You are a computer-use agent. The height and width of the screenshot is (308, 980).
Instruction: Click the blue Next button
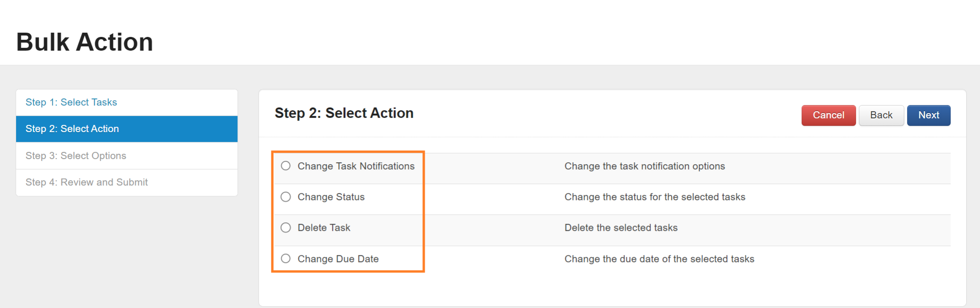click(928, 115)
